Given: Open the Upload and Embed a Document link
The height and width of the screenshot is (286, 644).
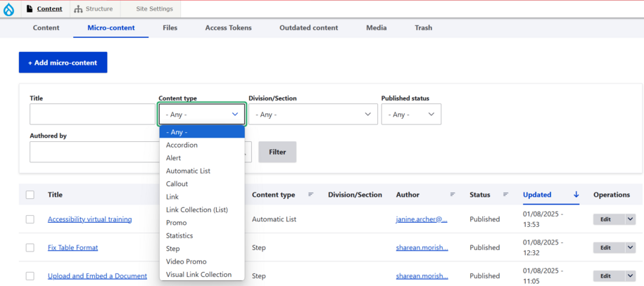Looking at the screenshot, I should click(97, 276).
